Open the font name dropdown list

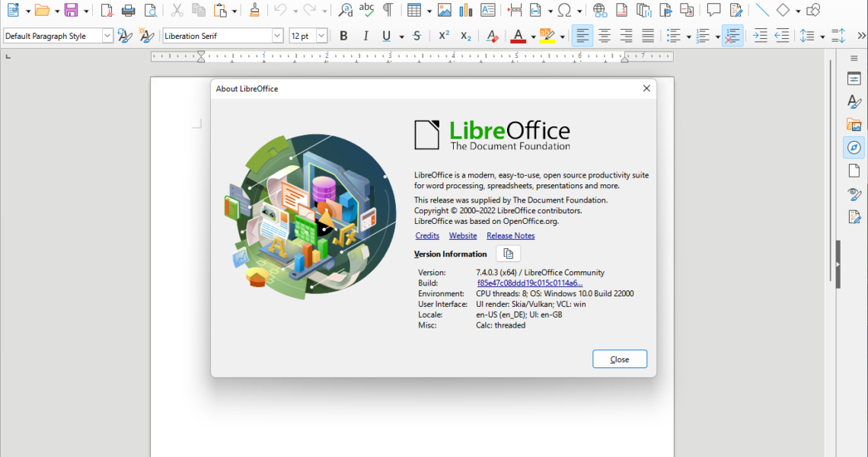click(x=277, y=36)
